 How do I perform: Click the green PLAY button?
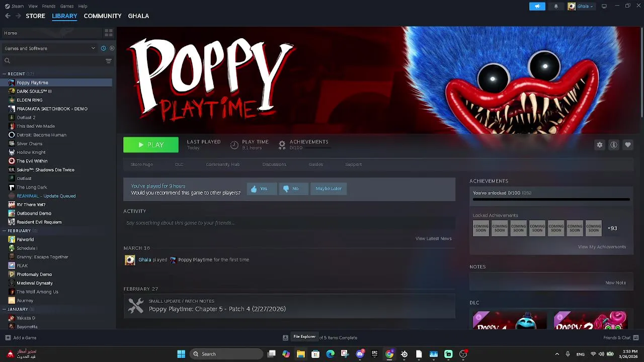coord(151,145)
